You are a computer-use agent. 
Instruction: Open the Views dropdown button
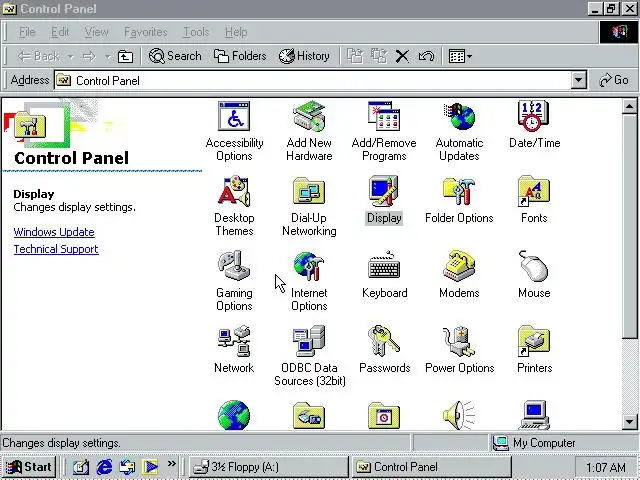click(x=460, y=56)
